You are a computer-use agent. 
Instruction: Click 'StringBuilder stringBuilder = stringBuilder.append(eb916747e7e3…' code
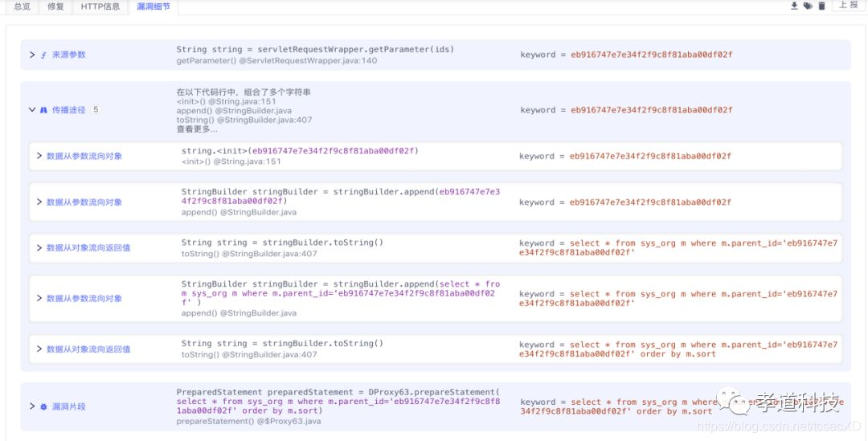(341, 197)
